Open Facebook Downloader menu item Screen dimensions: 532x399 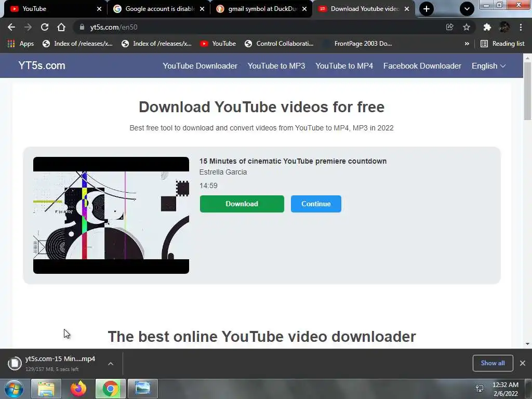[x=422, y=66]
